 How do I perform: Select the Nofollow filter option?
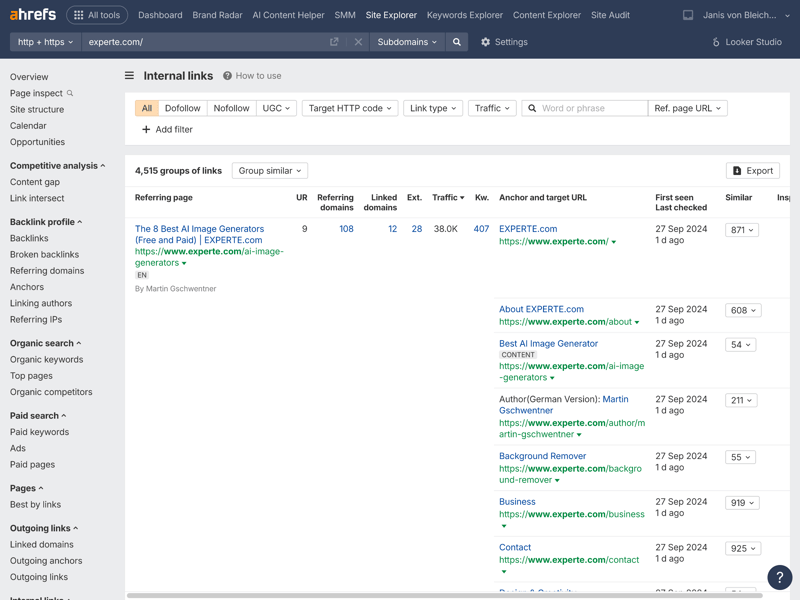(x=231, y=108)
